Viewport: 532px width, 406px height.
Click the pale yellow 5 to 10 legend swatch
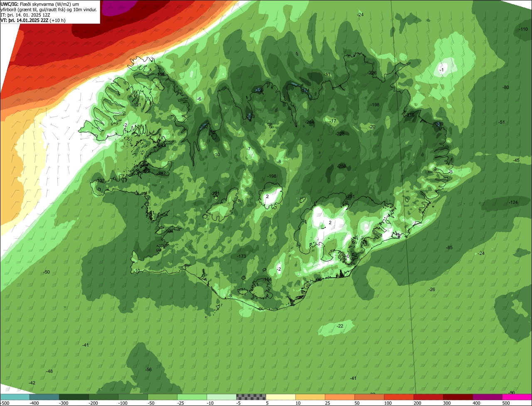(281, 397)
